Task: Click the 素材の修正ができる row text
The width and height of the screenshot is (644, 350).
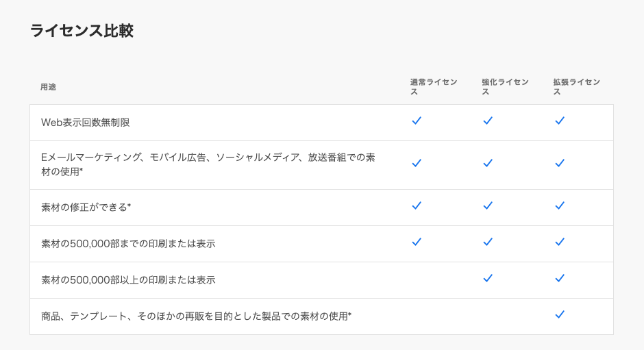Action: 86,207
